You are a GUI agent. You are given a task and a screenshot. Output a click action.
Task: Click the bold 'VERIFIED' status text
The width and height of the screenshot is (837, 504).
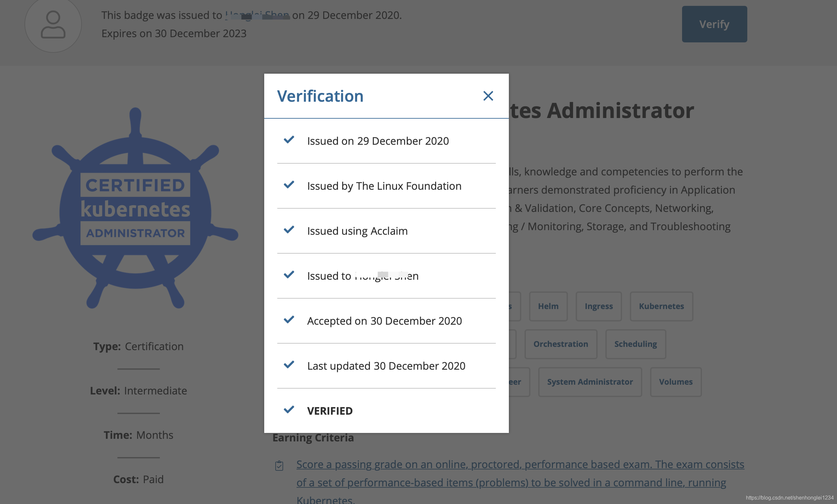click(330, 411)
